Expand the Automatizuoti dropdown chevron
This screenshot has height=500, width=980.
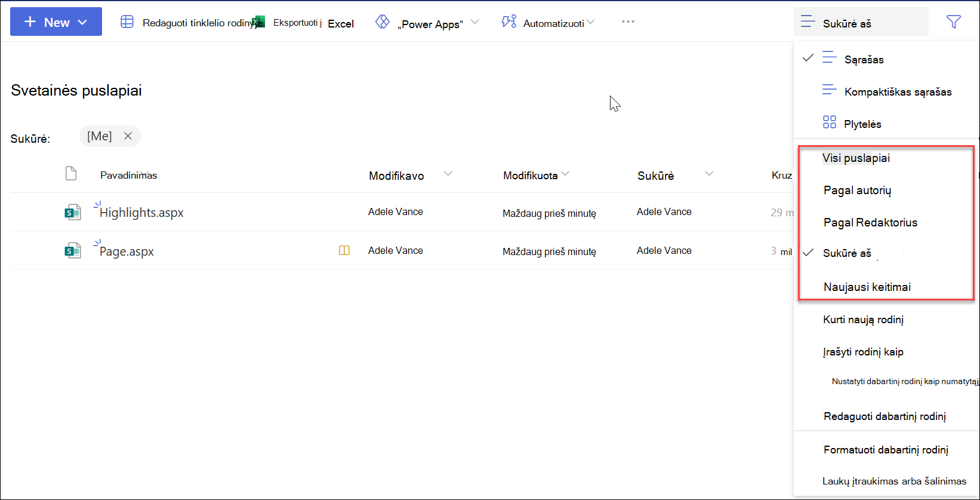click(x=590, y=22)
